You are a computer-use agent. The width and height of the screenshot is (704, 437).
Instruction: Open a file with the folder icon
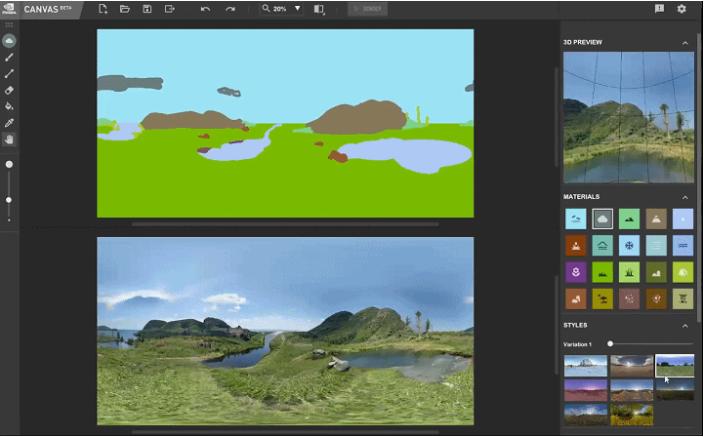125,9
